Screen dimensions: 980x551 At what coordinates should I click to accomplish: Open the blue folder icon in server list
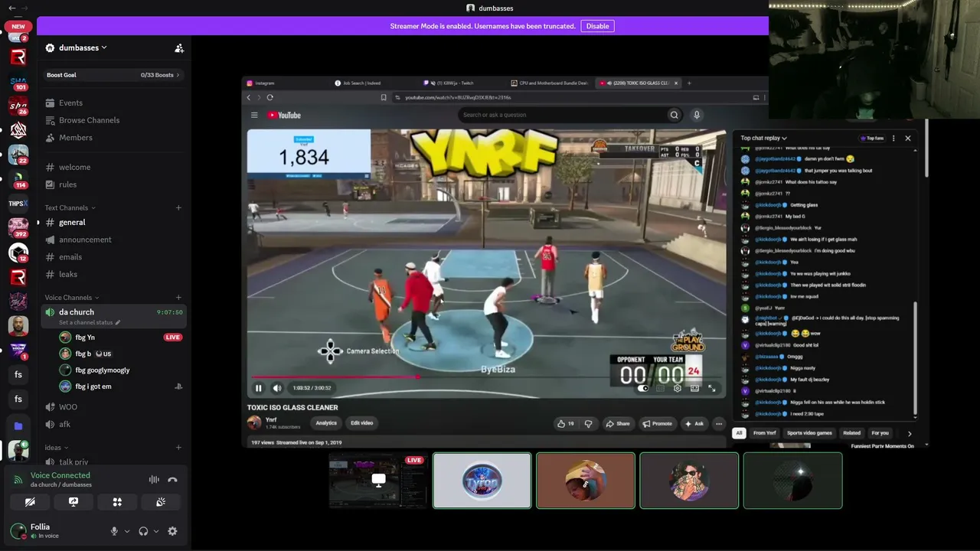point(18,425)
